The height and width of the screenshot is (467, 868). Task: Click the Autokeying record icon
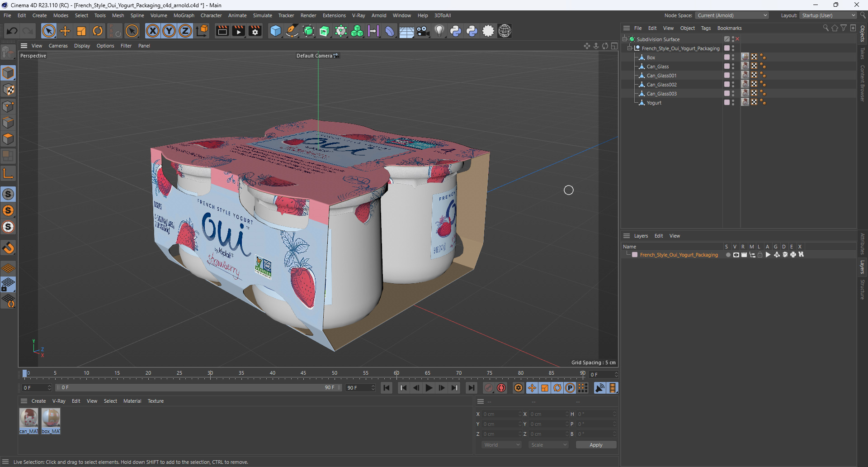(501, 388)
